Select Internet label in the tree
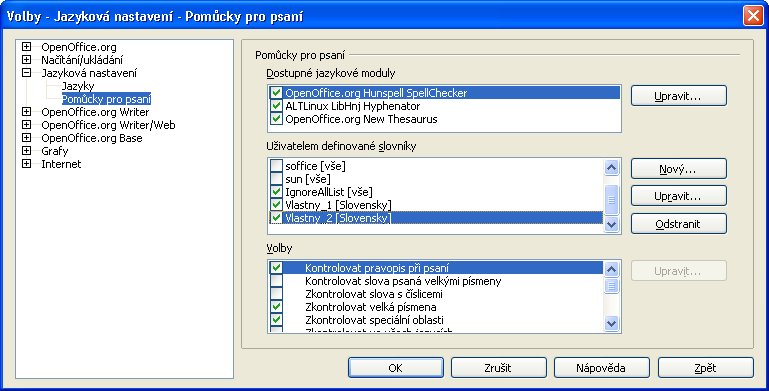Screen dimensions: 769x391 [61, 164]
